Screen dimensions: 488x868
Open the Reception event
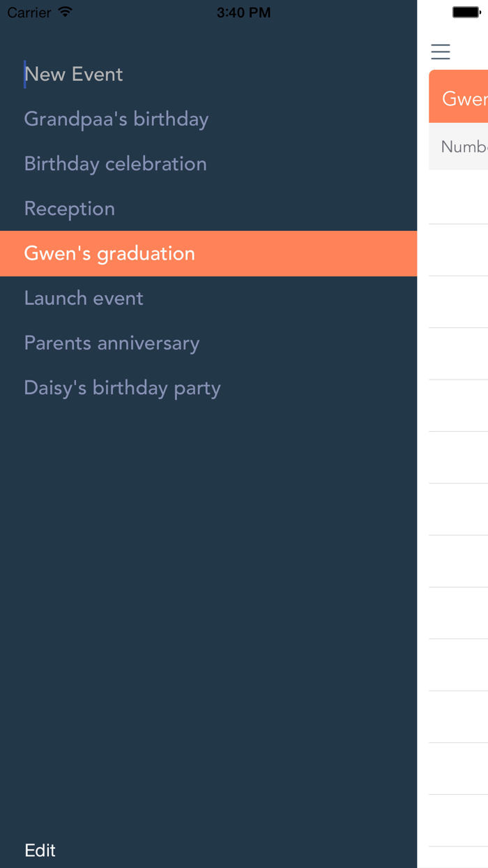(69, 208)
